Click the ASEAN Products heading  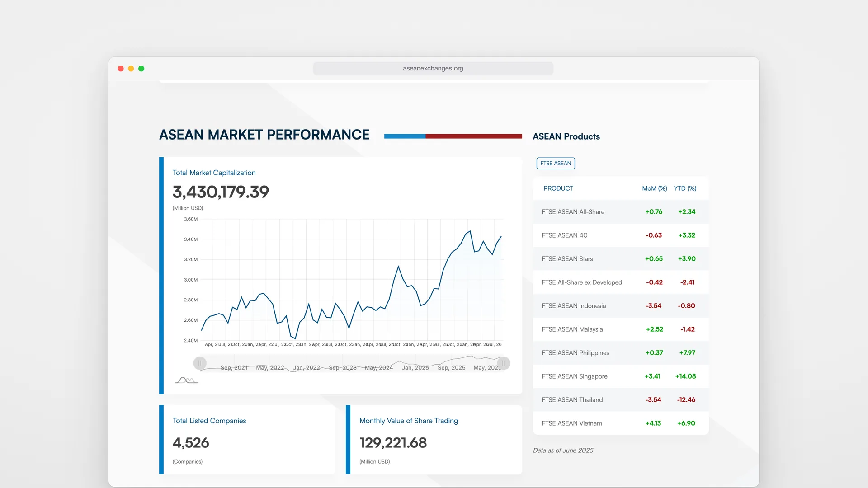click(x=566, y=136)
